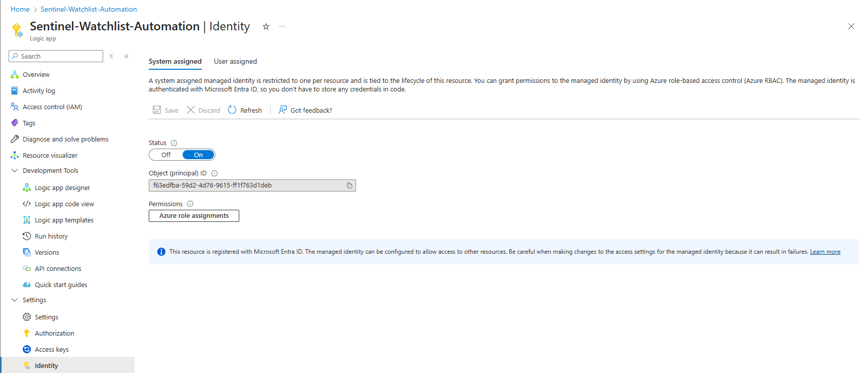The image size is (868, 373).
Task: Collapse the Development Tools section
Action: click(15, 171)
